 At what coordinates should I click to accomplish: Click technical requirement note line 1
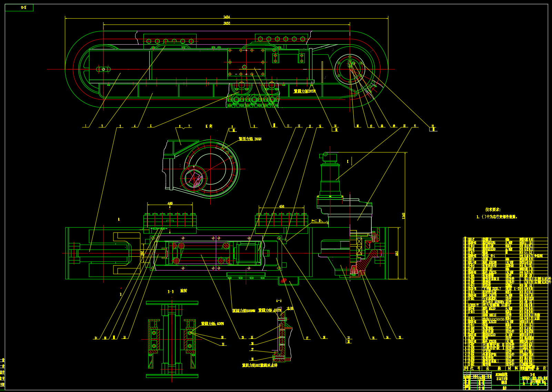[497, 217]
